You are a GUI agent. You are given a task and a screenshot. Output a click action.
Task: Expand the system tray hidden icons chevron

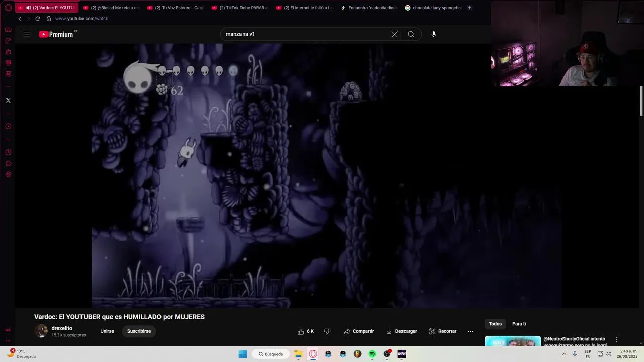click(x=563, y=354)
